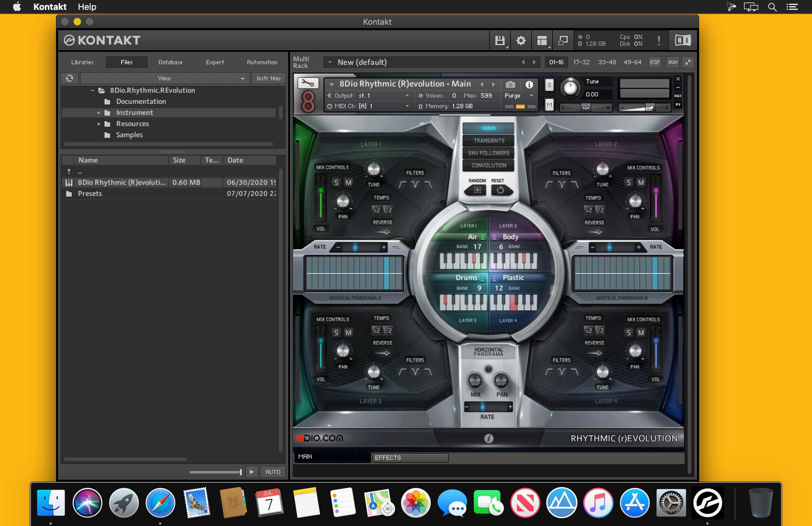Viewport: 812px width, 526px height.
Task: Click the snapshot camera icon
Action: click(x=510, y=84)
